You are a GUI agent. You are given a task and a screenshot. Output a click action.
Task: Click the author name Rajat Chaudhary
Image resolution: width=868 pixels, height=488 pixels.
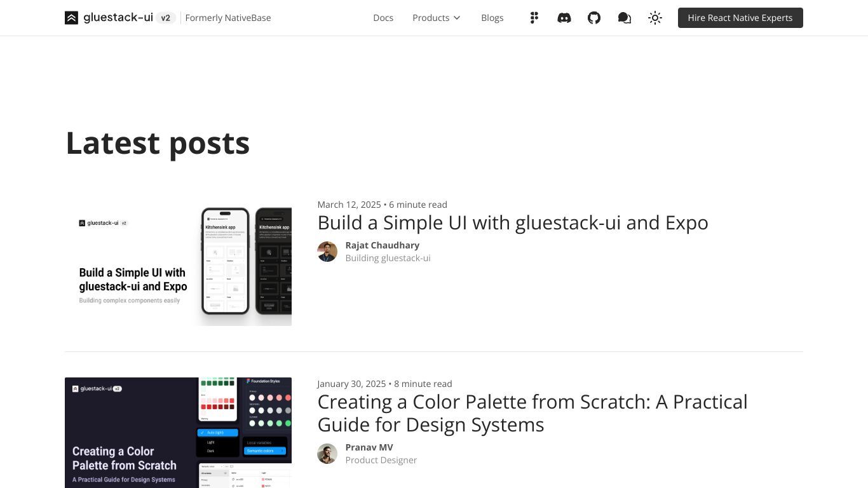[383, 245]
